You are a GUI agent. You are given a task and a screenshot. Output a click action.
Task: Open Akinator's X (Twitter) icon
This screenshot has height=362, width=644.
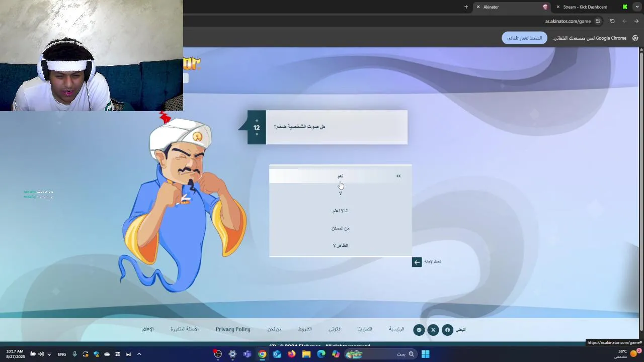pos(433,330)
